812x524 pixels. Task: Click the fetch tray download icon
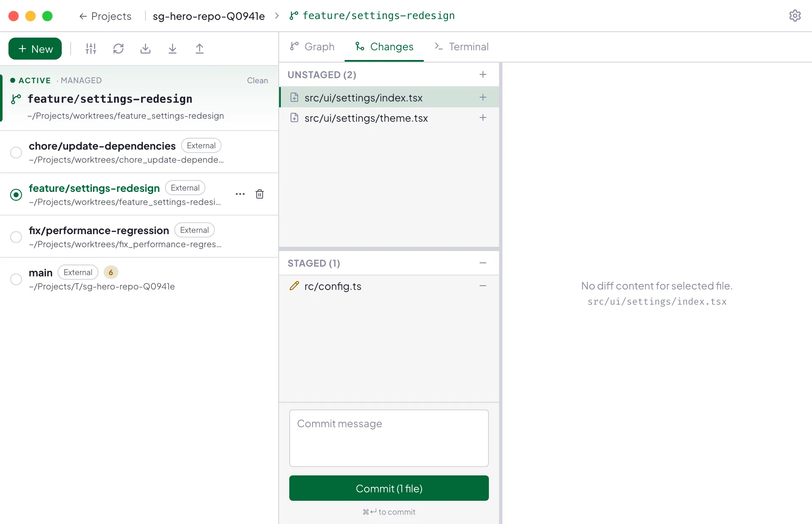(145, 49)
